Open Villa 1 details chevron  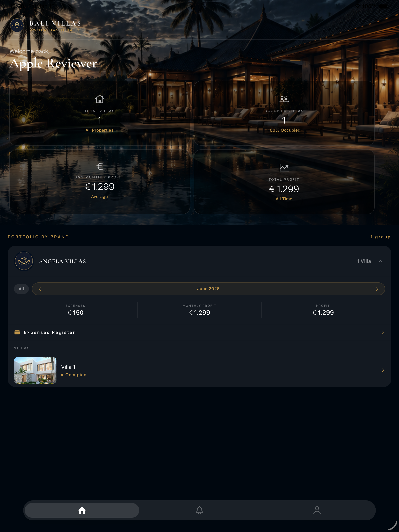[383, 370]
